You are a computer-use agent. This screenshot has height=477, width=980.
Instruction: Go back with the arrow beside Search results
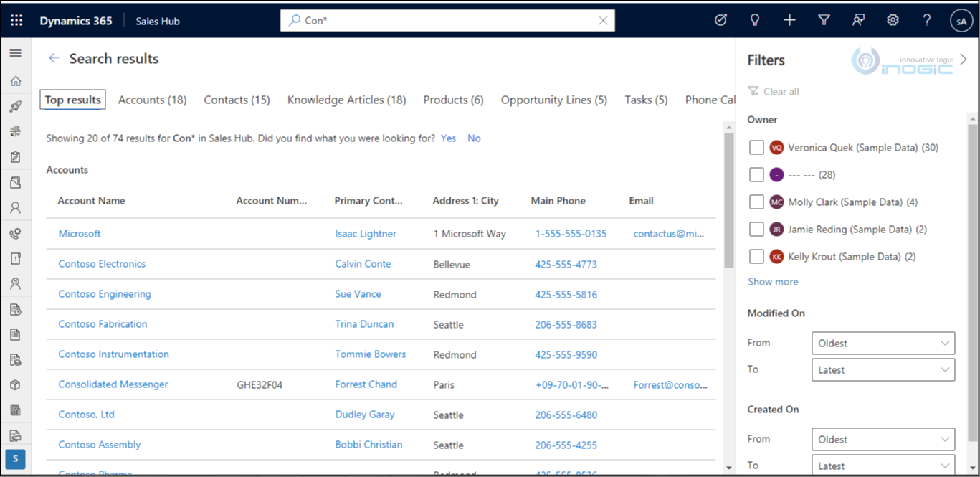click(x=54, y=58)
